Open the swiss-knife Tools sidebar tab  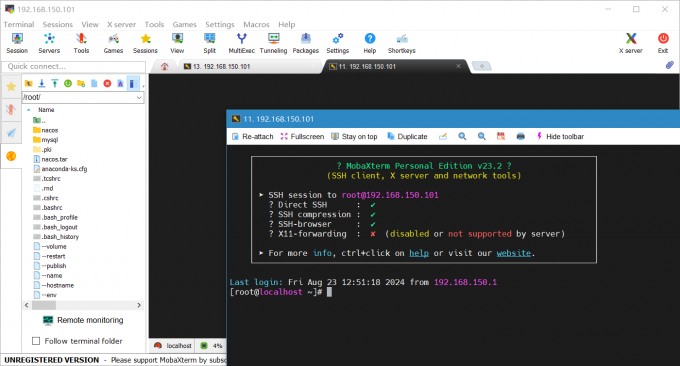pyautogui.click(x=11, y=109)
